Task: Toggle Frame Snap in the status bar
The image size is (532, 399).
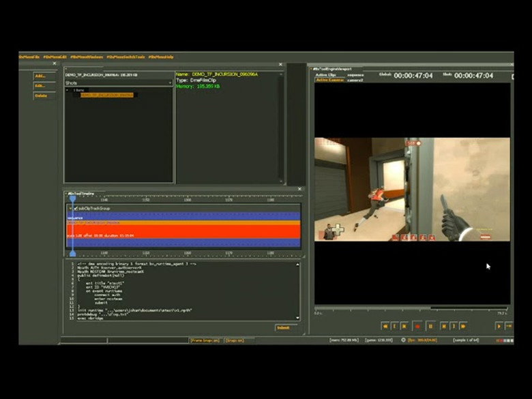Action: coord(205,340)
